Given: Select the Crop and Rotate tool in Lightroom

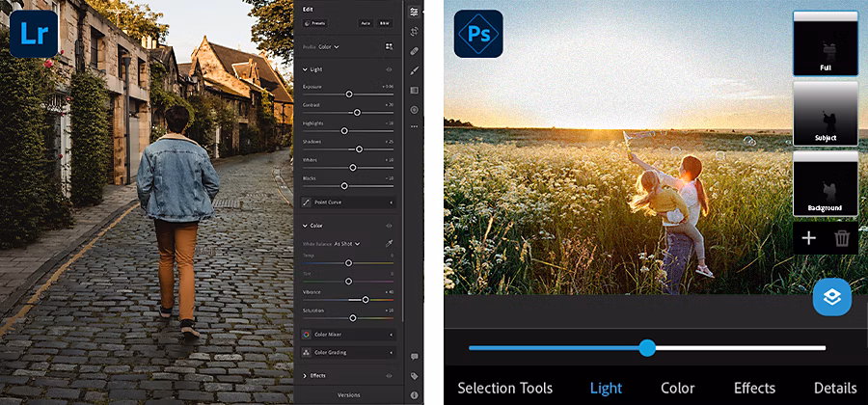Looking at the screenshot, I should click(414, 32).
